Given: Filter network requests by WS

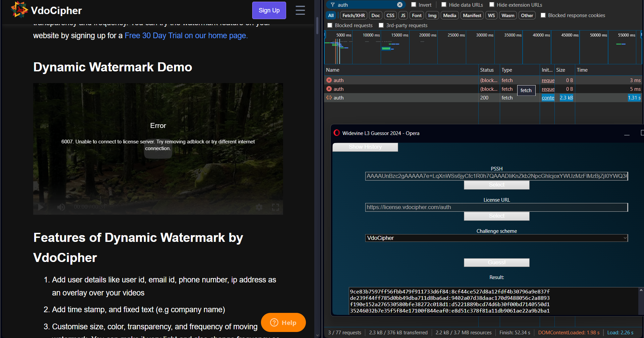Looking at the screenshot, I should point(491,15).
